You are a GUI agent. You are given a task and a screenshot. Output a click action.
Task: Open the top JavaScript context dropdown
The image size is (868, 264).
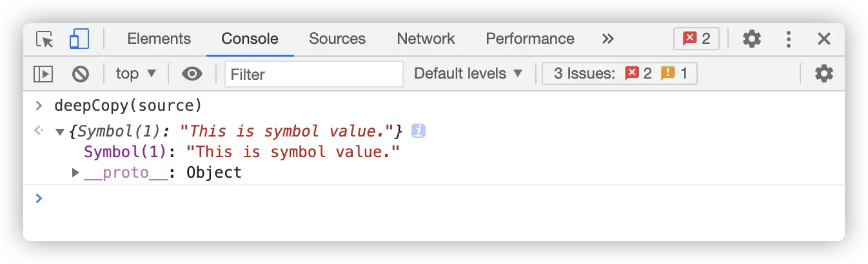pos(135,74)
